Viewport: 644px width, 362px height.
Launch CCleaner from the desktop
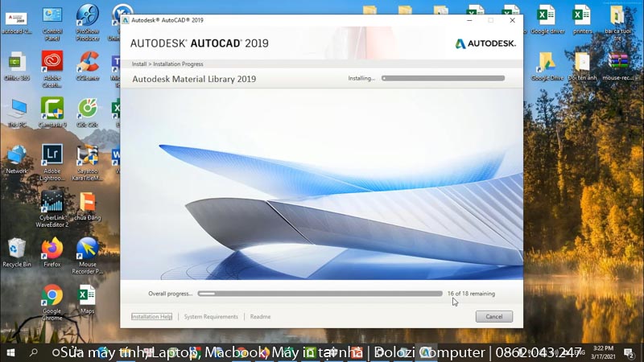[x=87, y=62]
